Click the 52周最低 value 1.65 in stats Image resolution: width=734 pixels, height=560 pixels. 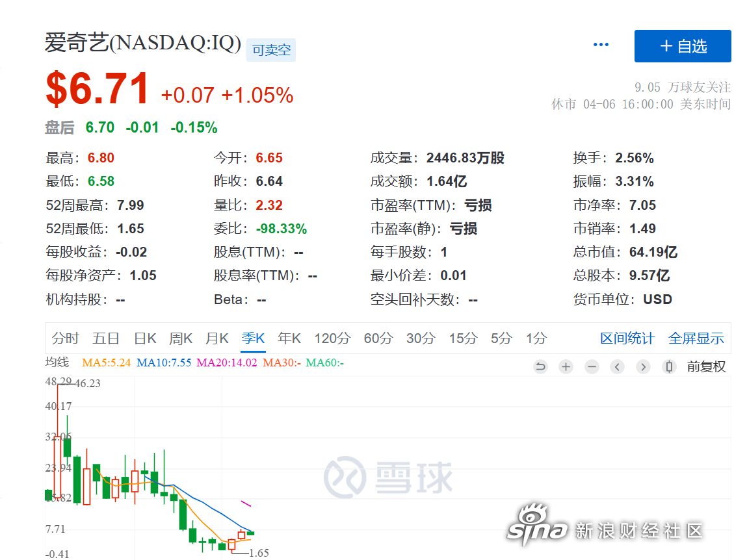coord(131,228)
